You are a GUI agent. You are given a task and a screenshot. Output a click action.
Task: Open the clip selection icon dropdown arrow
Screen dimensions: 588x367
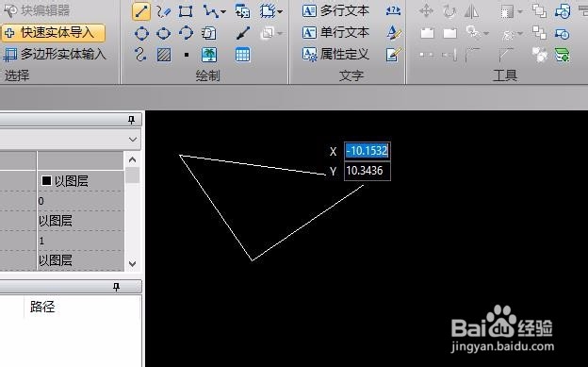[520, 12]
